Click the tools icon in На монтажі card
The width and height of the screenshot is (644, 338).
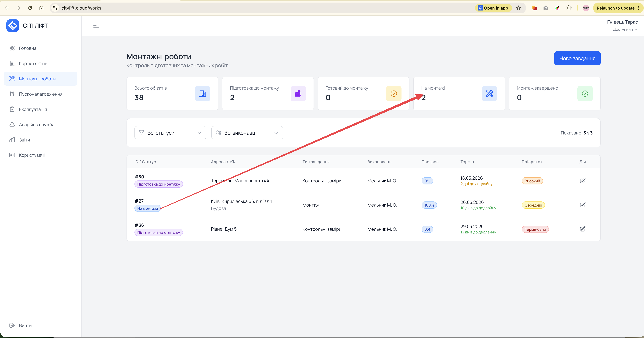click(489, 94)
